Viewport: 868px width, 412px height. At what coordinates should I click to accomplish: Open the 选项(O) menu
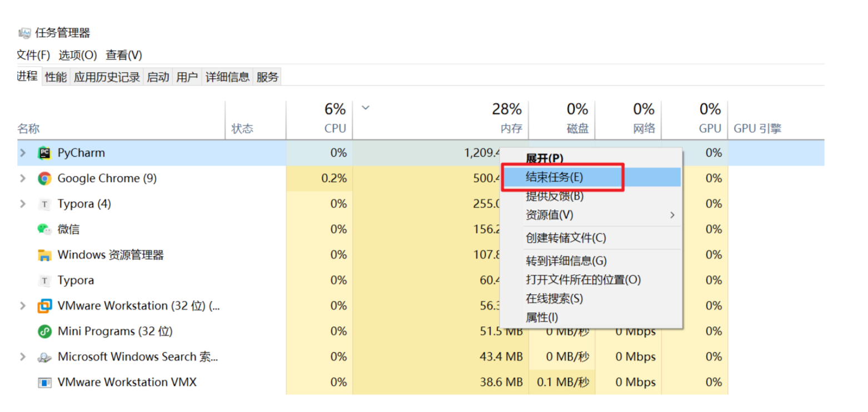point(78,55)
